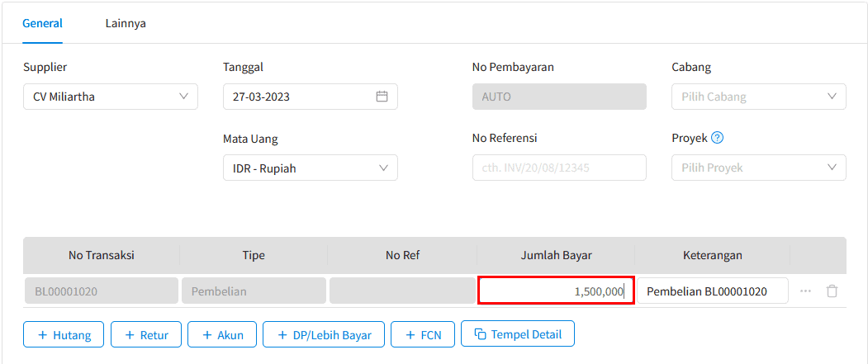The height and width of the screenshot is (364, 868).
Task: Click plus icon on FCN button
Action: click(x=410, y=334)
